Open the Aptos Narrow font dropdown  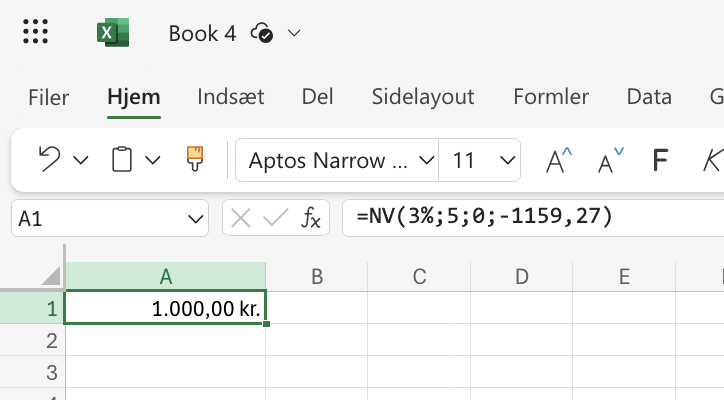337,160
